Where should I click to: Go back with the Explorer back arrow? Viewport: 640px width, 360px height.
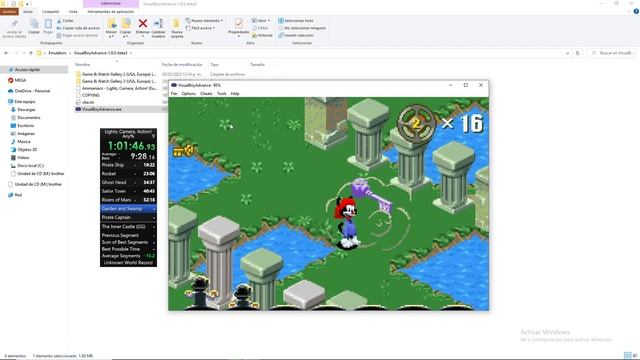(6, 53)
